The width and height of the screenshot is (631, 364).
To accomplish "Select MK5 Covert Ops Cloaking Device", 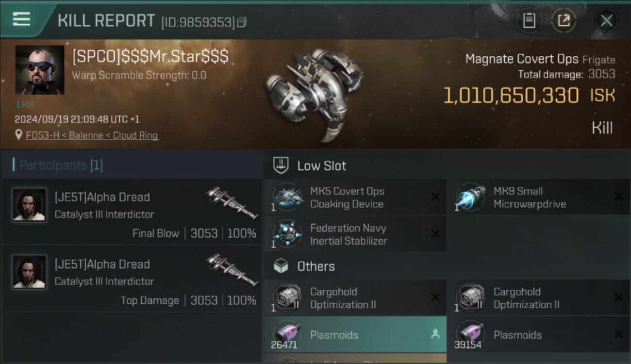I will coord(355,198).
